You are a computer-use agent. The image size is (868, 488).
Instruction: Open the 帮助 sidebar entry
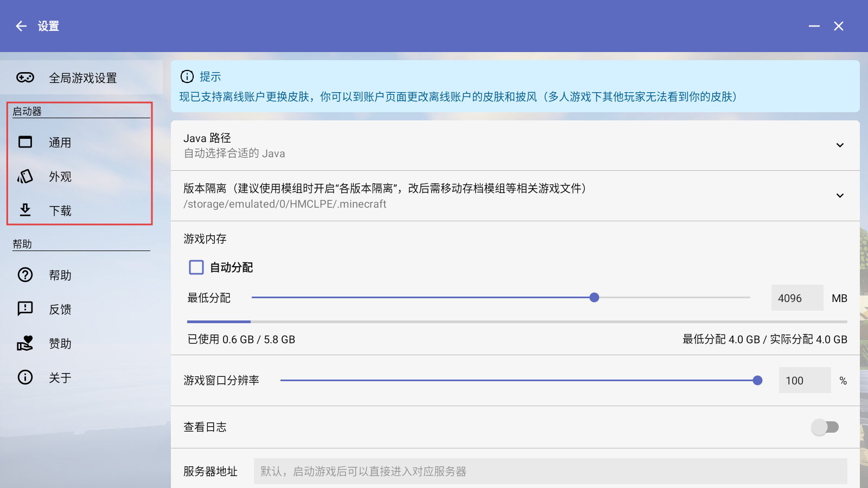point(81,275)
